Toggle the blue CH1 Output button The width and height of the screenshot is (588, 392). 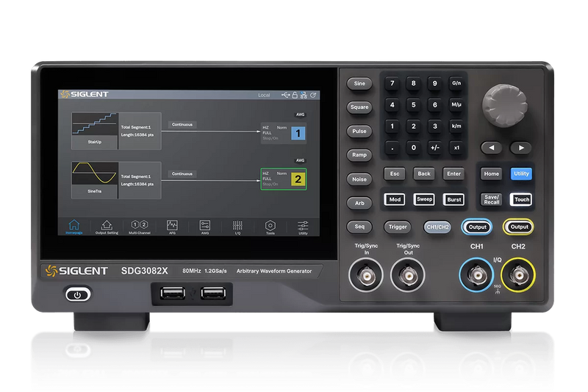point(477,227)
